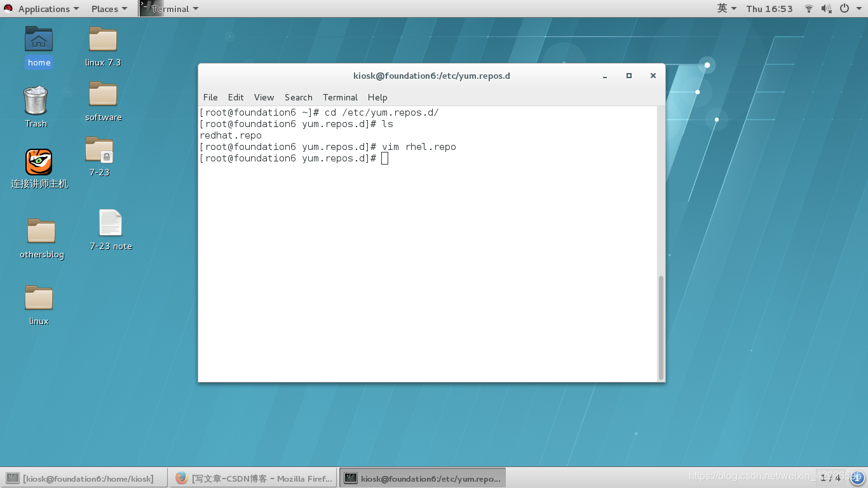Unmute audio via the speaker icon

825,8
